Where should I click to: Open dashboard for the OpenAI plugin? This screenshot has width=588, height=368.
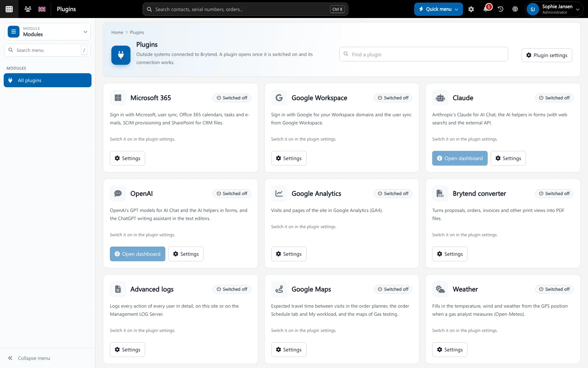point(137,254)
